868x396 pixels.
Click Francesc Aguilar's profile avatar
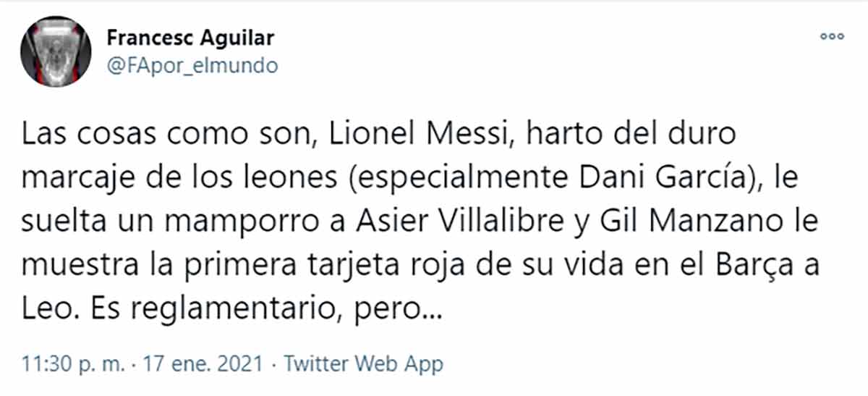(x=56, y=51)
